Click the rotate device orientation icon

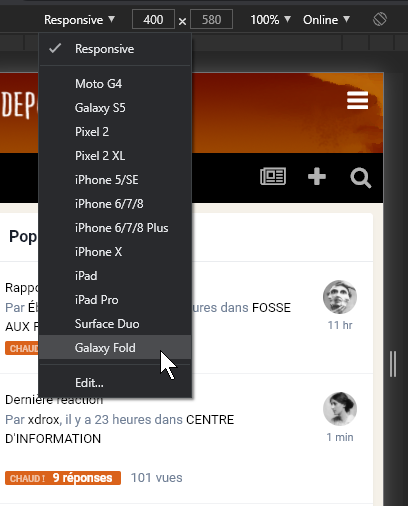click(x=380, y=19)
